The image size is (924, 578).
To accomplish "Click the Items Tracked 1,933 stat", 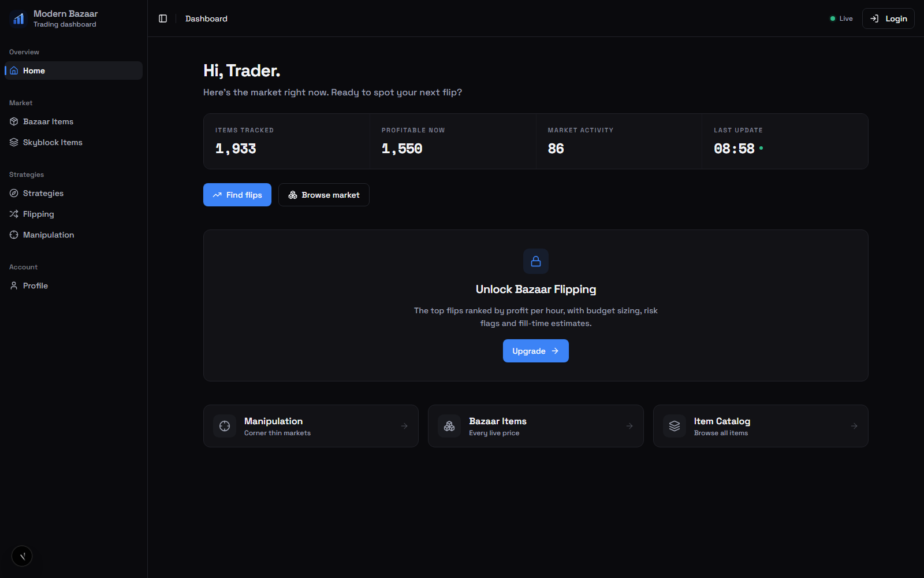I will click(x=286, y=142).
